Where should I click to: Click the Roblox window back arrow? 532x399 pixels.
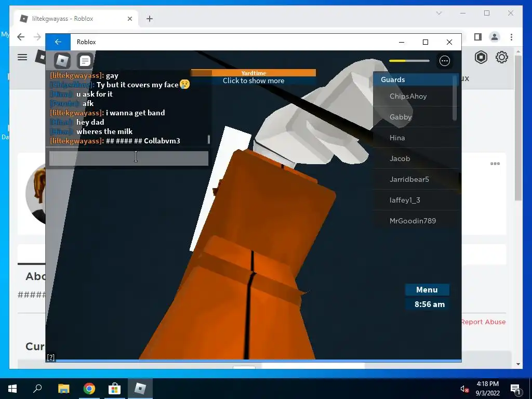click(58, 42)
